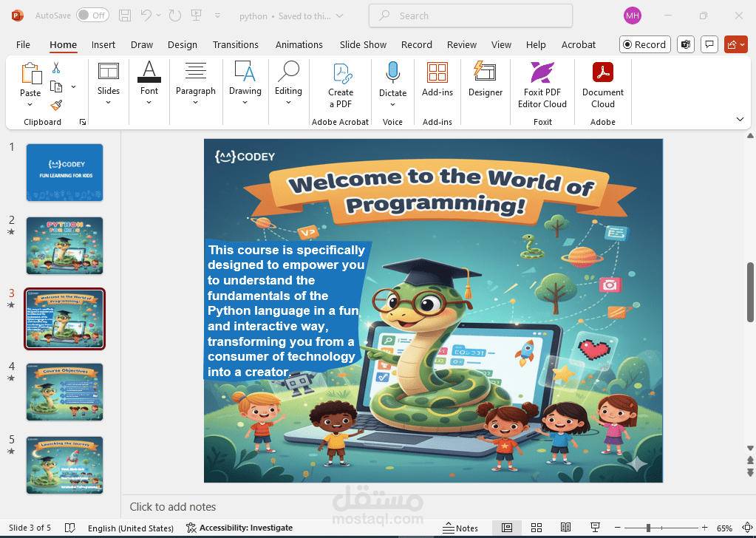Open the Acrobat tab
The height and width of the screenshot is (538, 756).
(x=578, y=44)
